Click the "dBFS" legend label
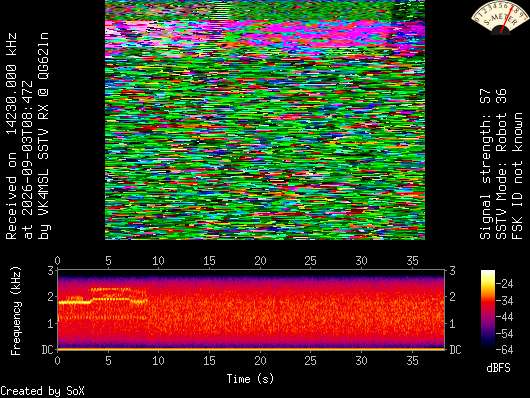The image size is (530, 398). click(498, 368)
